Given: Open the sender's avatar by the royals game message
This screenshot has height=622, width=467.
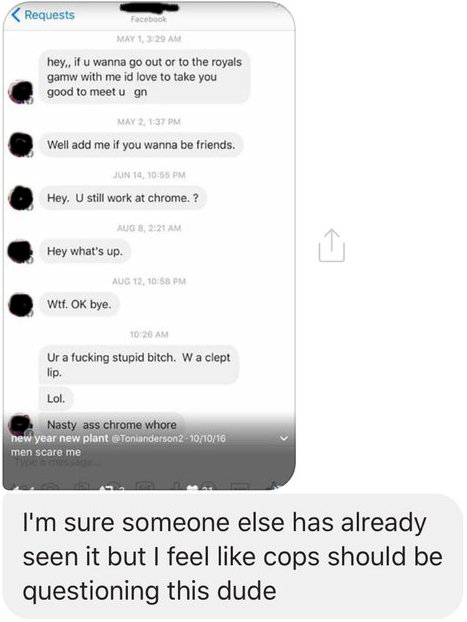Looking at the screenshot, I should tap(21, 92).
